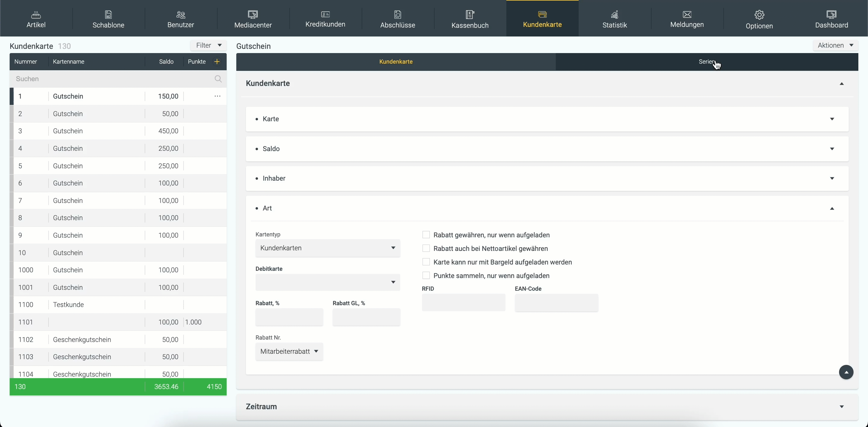Open the Kassenbuch section icon
The height and width of the screenshot is (427, 868).
click(470, 14)
